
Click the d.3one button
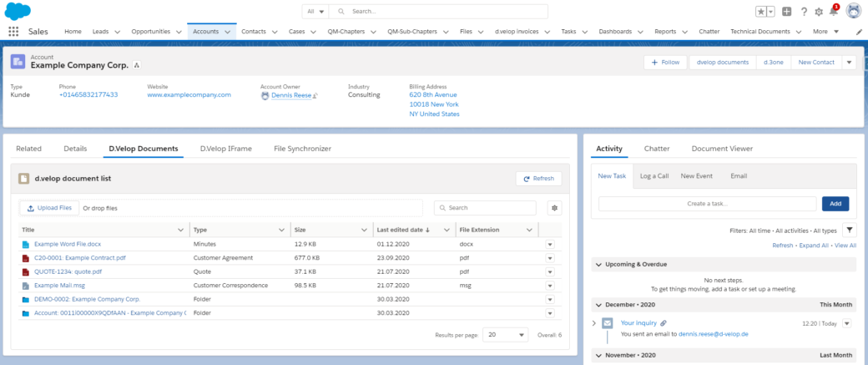(774, 63)
